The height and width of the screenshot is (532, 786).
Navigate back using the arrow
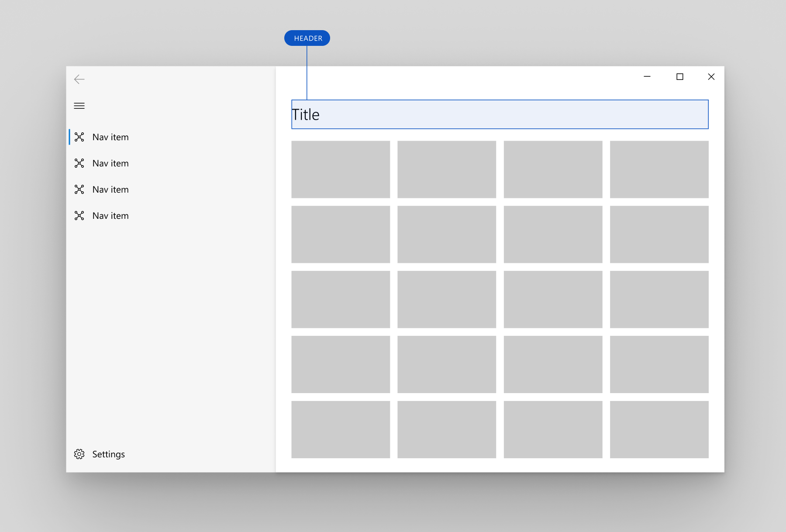pyautogui.click(x=79, y=79)
